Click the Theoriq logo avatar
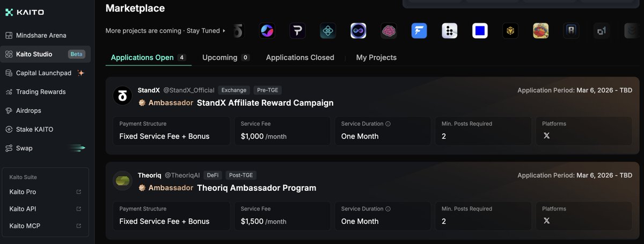The width and height of the screenshot is (644, 244). [x=122, y=181]
